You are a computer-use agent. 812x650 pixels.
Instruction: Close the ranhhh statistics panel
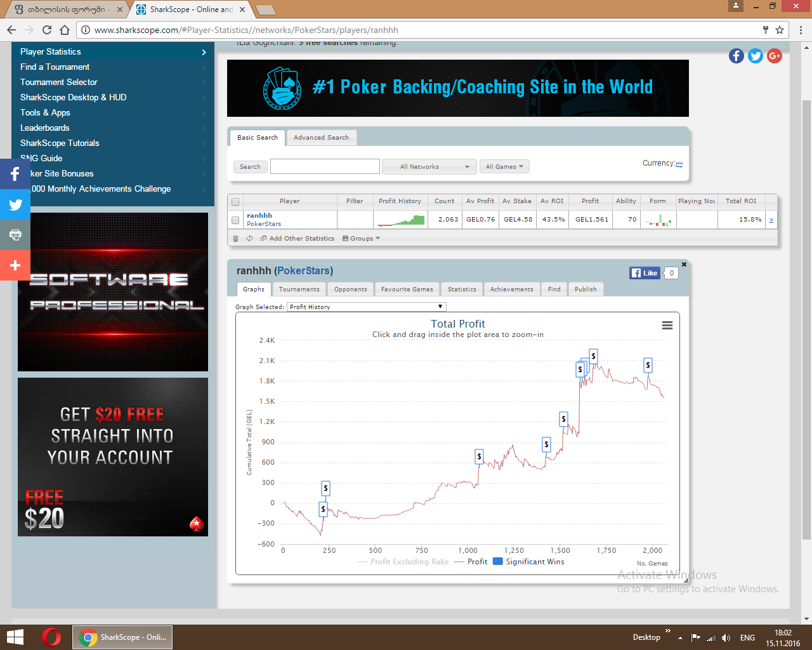684,264
